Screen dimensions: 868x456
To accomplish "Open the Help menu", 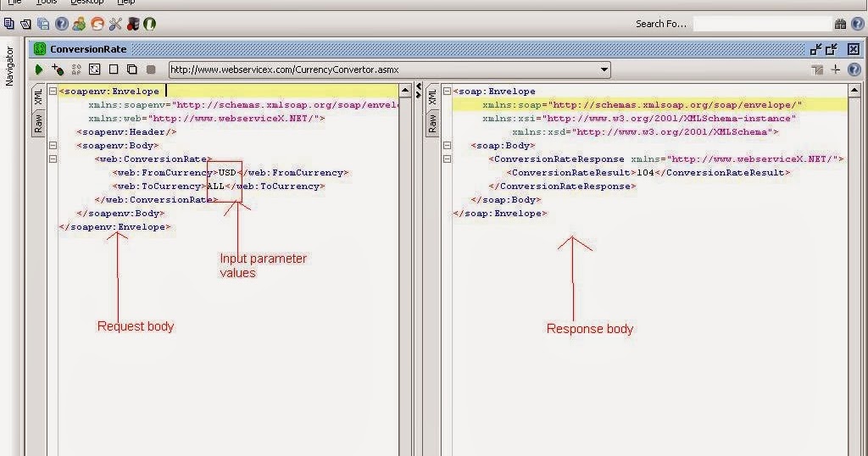I will tap(126, 3).
